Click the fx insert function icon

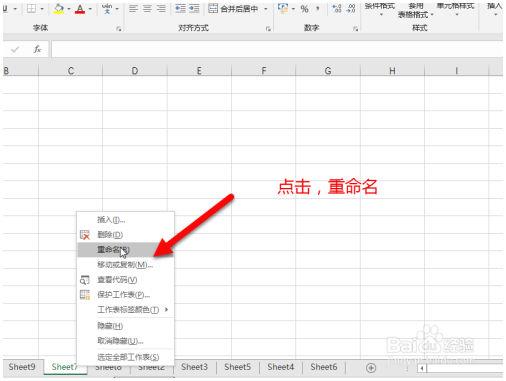pos(37,49)
